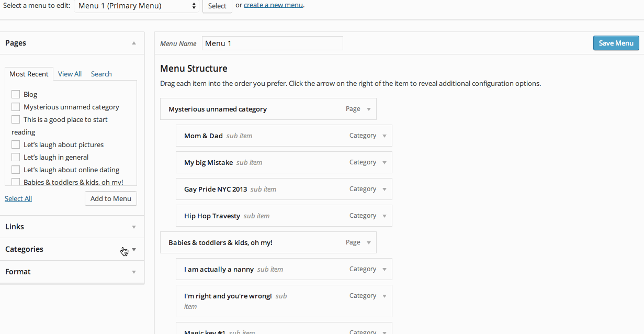
Task: Switch to the View All tab
Action: (x=70, y=74)
